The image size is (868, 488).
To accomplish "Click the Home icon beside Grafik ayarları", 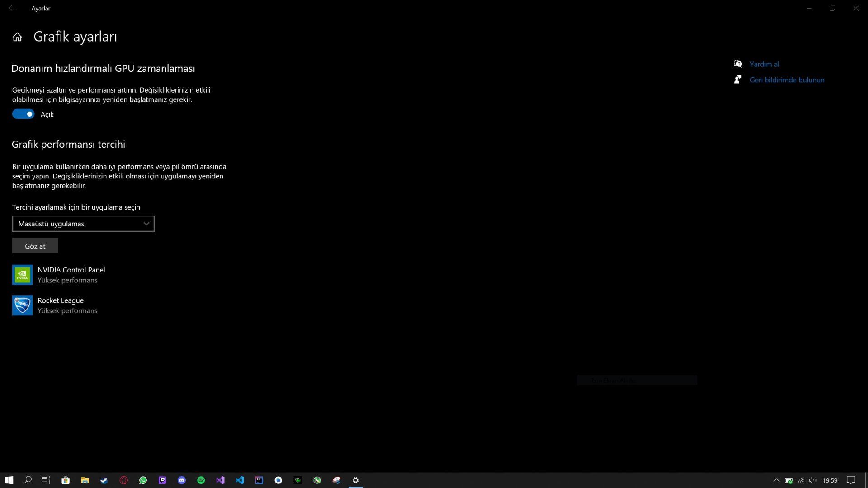I will pos(17,37).
